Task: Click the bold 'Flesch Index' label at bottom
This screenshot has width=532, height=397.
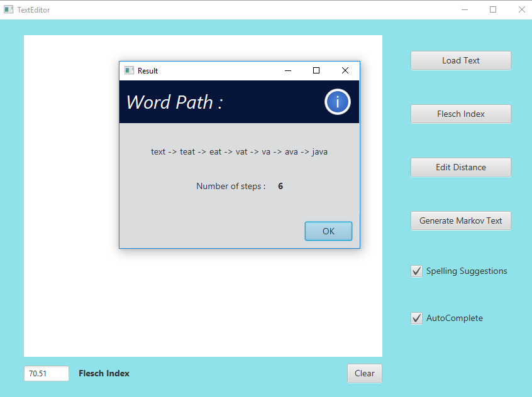Action: point(104,373)
